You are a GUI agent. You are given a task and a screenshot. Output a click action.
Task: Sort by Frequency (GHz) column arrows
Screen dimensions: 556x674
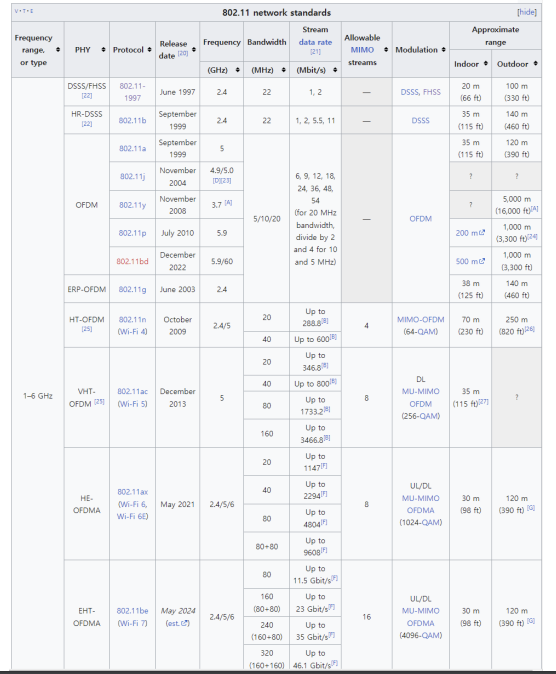237,70
